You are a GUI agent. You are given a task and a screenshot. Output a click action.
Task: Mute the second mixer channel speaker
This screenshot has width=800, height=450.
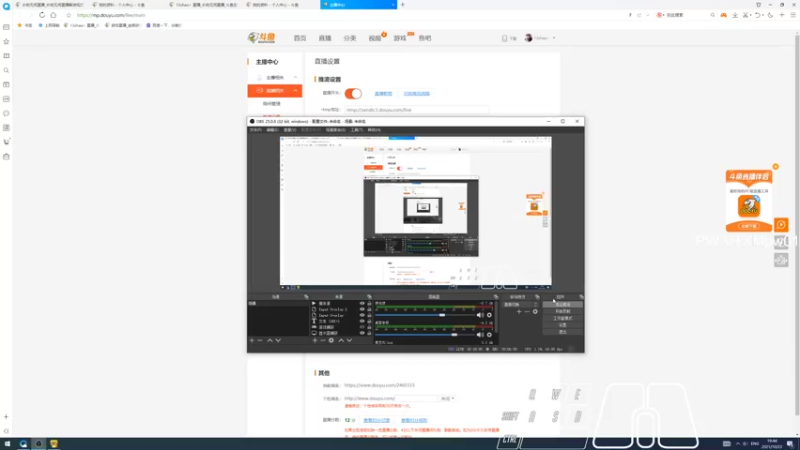[480, 335]
